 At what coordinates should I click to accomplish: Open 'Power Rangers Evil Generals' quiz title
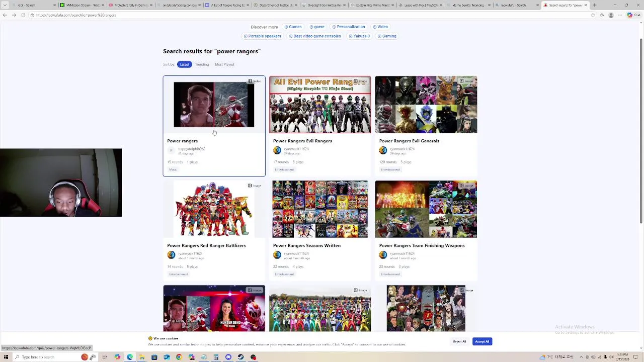409,141
